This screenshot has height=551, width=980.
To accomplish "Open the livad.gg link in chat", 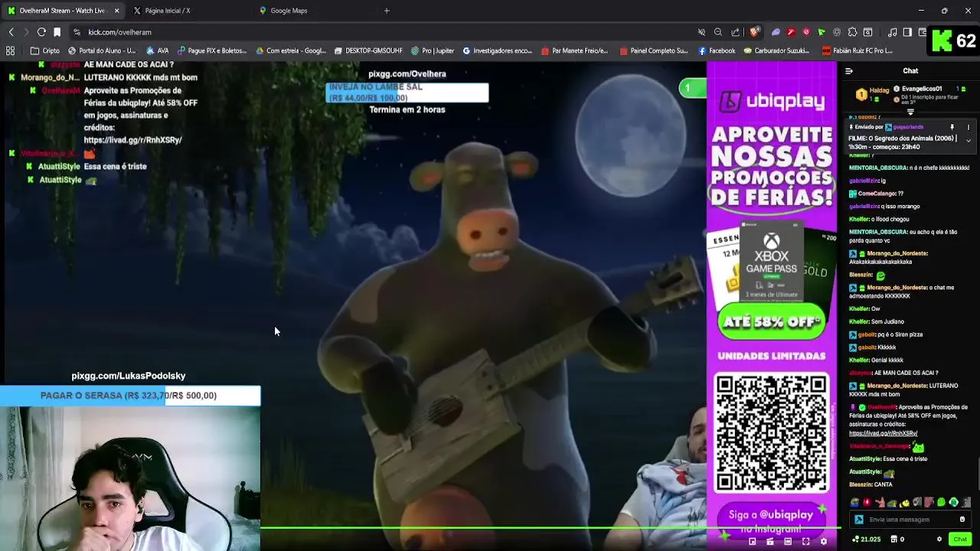I will [883, 433].
